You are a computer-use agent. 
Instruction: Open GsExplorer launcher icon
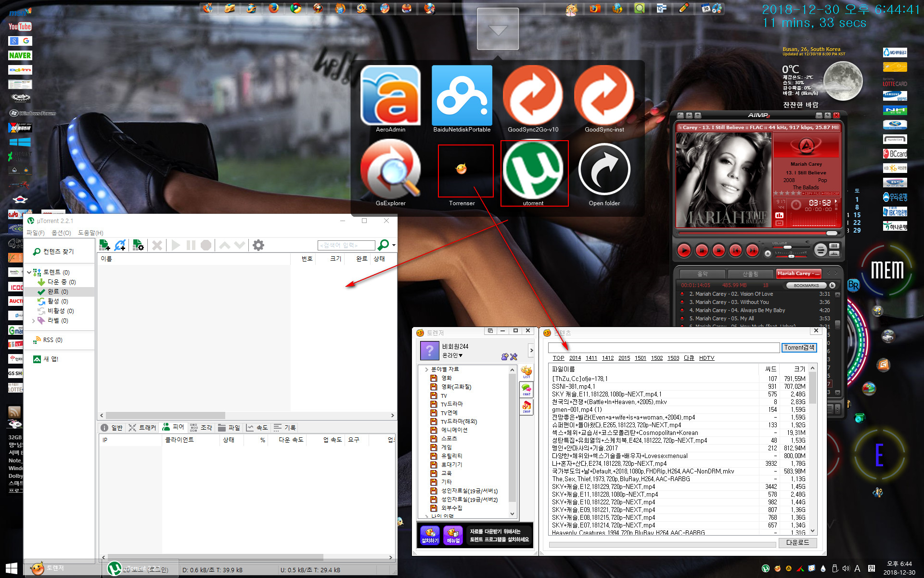tap(391, 170)
